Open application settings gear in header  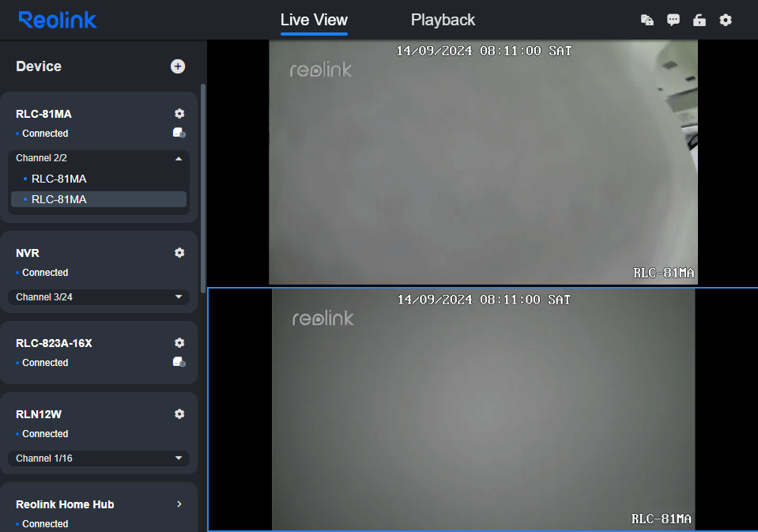tap(725, 20)
